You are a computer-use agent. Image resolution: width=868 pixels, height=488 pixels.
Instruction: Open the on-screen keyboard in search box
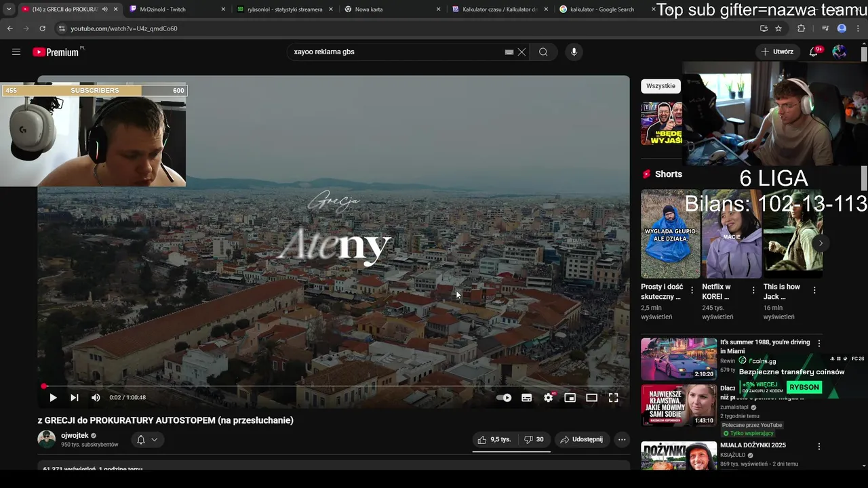(x=509, y=52)
